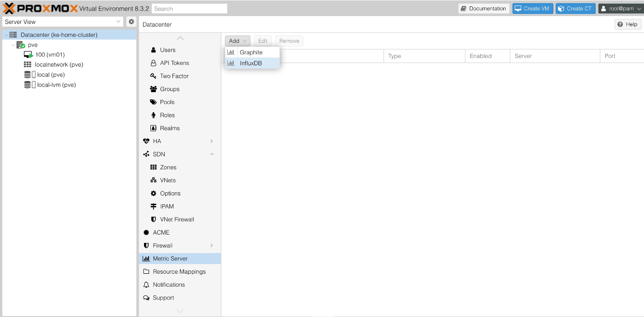This screenshot has width=644, height=317.
Task: Sort by the Type column header
Action: click(424, 56)
